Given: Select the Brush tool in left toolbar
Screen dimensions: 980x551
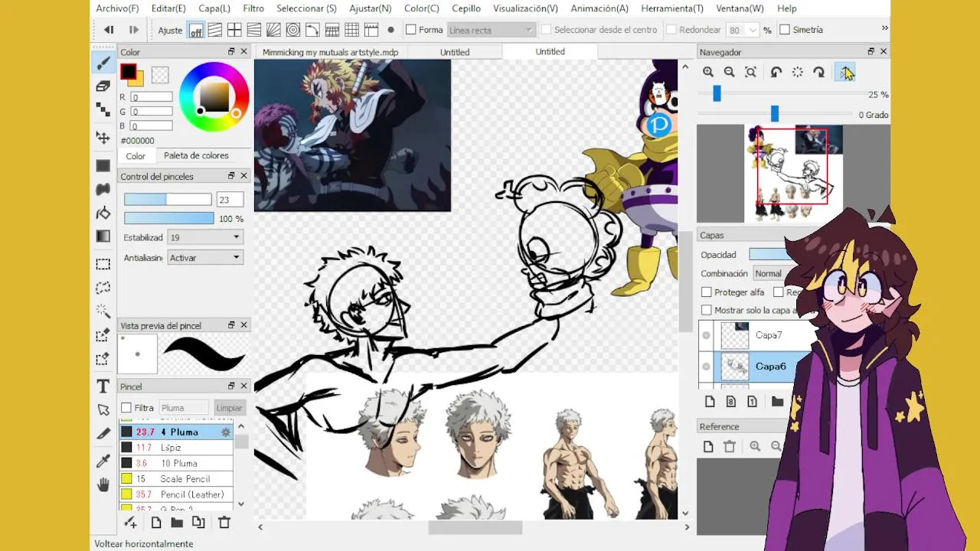Looking at the screenshot, I should (103, 63).
